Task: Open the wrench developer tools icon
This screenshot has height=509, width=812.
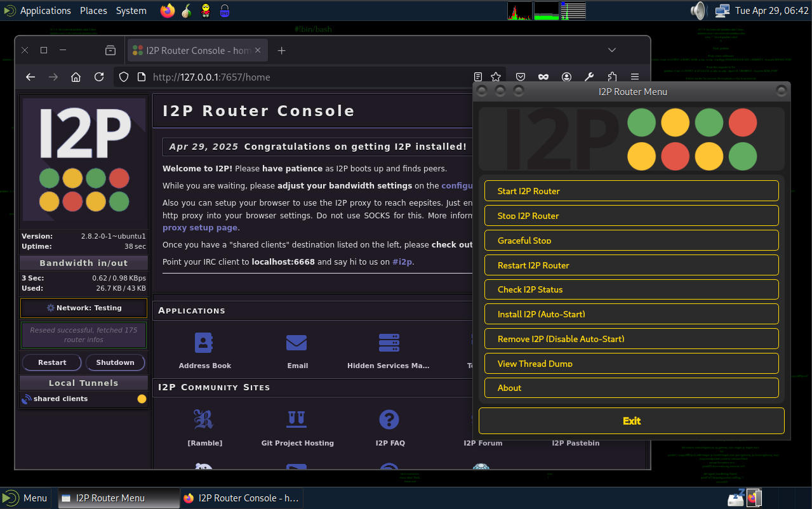Action: tap(589, 77)
